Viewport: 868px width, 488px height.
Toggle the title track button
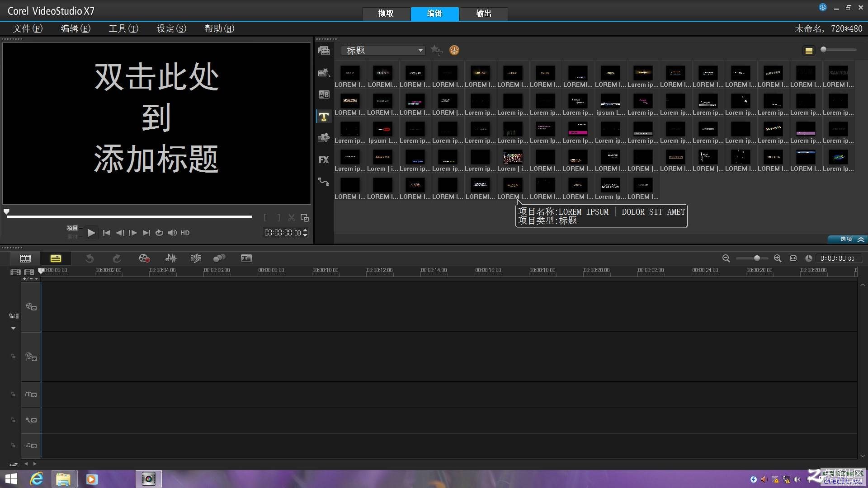(x=31, y=394)
